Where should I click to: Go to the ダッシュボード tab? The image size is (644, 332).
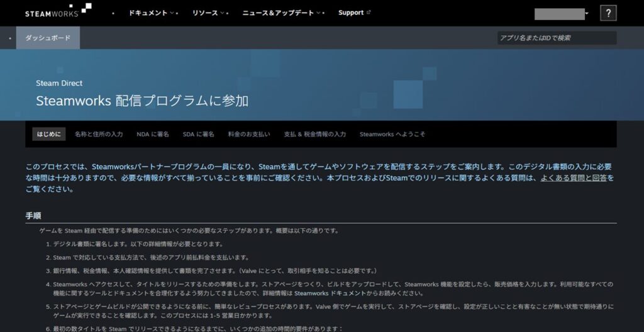(x=48, y=38)
